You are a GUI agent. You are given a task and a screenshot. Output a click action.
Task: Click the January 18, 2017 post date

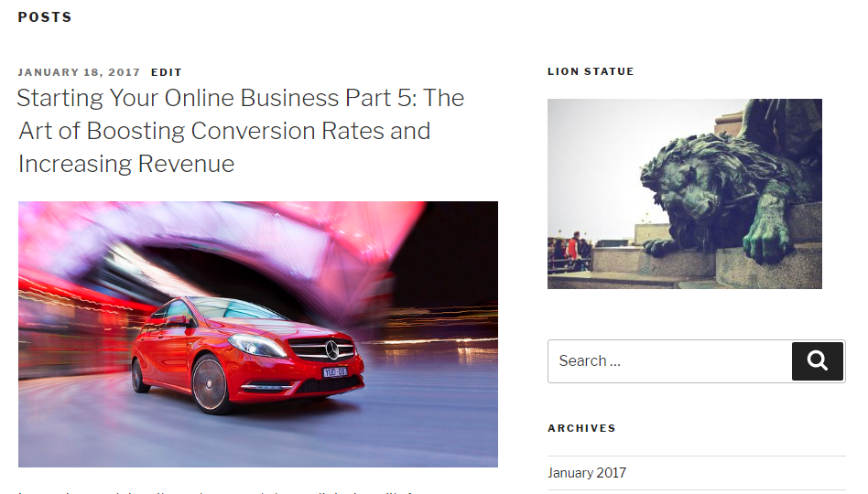point(79,72)
